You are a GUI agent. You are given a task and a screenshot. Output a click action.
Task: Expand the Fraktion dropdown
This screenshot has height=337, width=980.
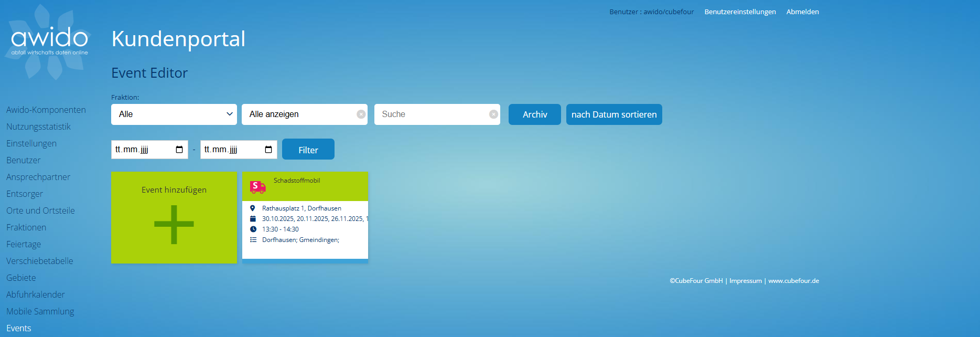coord(174,114)
